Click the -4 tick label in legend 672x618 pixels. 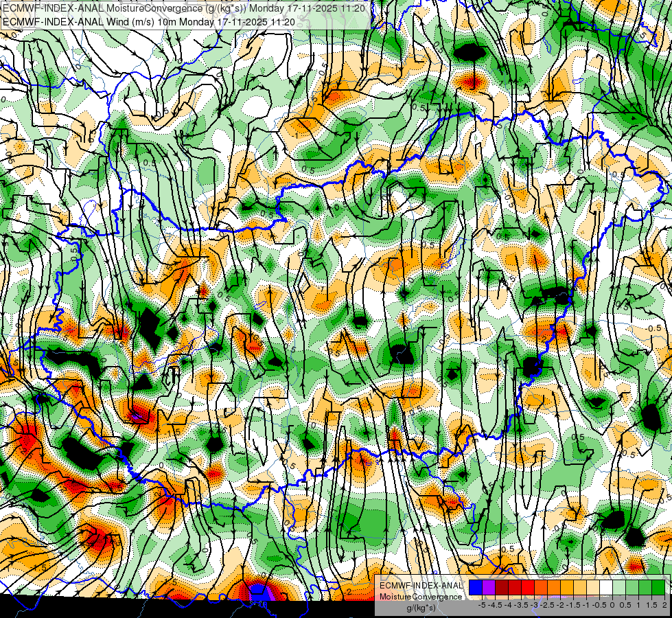[x=508, y=605]
